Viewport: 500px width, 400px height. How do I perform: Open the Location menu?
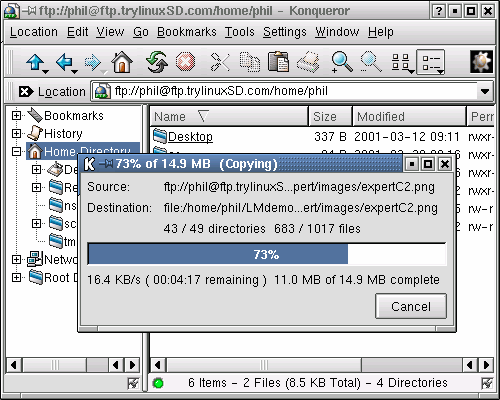[34, 32]
